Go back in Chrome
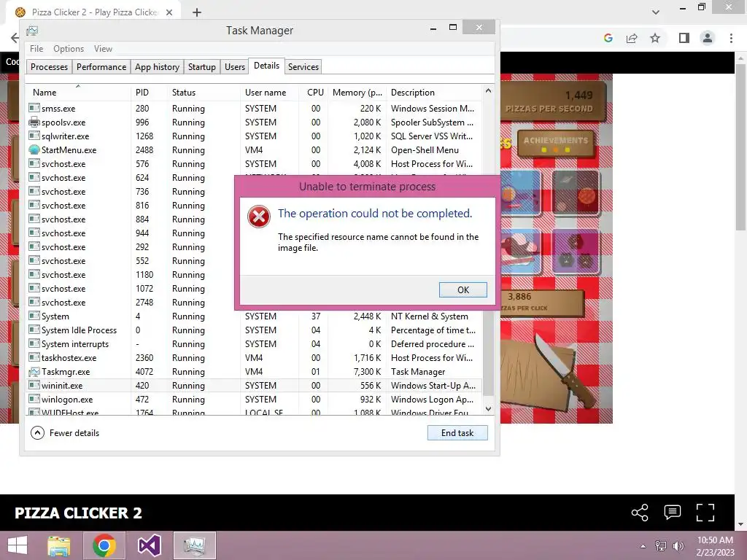 tap(15, 38)
